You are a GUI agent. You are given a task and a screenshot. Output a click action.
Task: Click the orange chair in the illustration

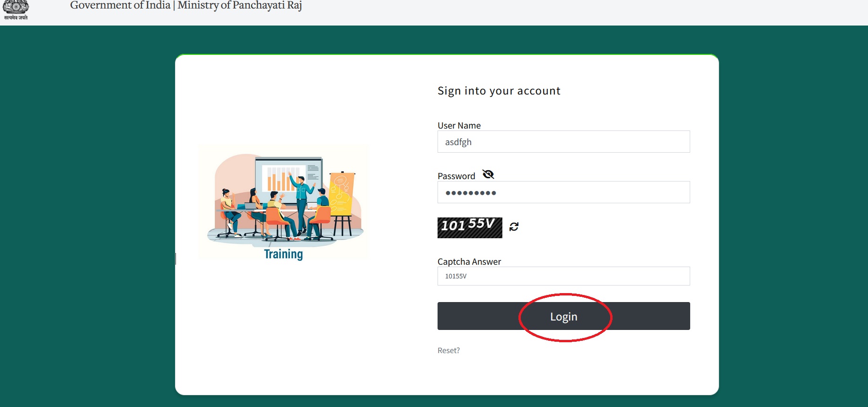[277, 217]
